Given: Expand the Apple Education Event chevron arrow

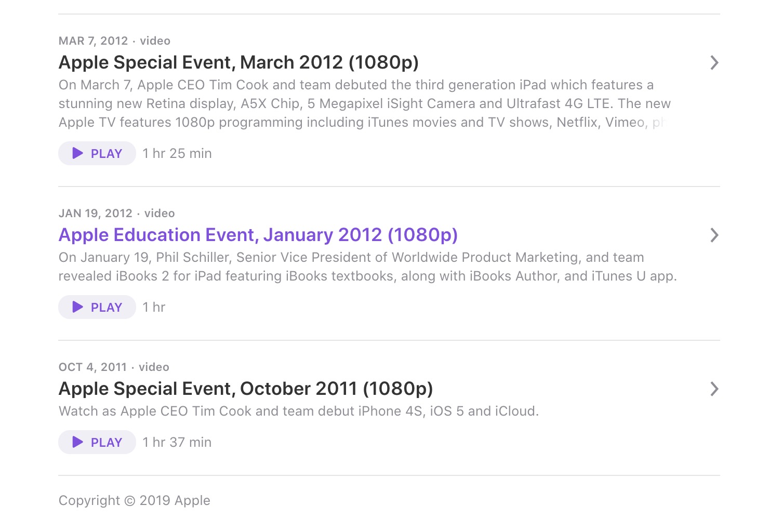Looking at the screenshot, I should point(714,235).
